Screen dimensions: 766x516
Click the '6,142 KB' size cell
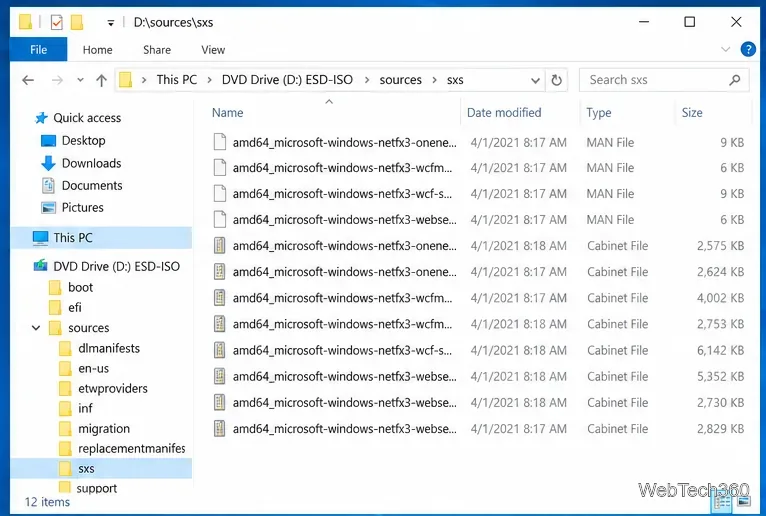point(720,350)
